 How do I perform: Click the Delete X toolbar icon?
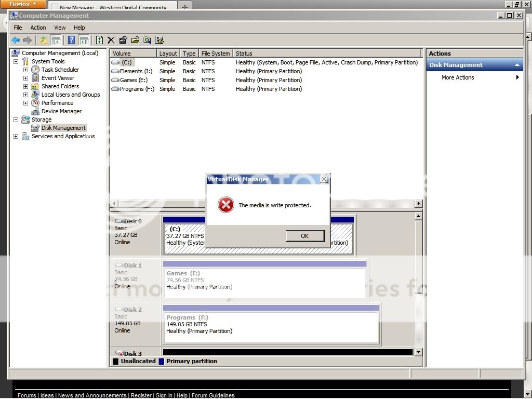tap(111, 40)
